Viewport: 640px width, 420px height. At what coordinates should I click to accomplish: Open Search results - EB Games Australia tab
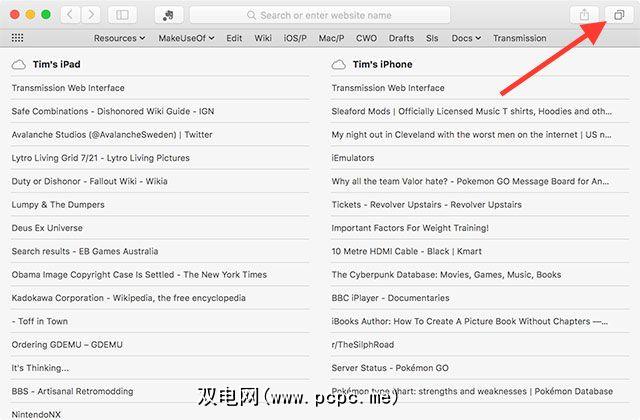[x=160, y=251]
